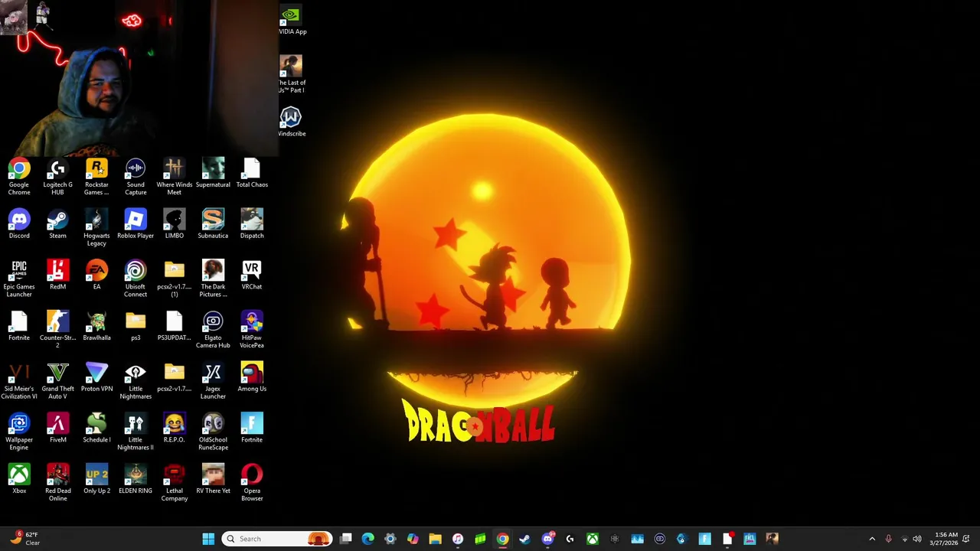Open Epic Games Launcher desktop icon
The width and height of the screenshot is (980, 551).
point(19,279)
